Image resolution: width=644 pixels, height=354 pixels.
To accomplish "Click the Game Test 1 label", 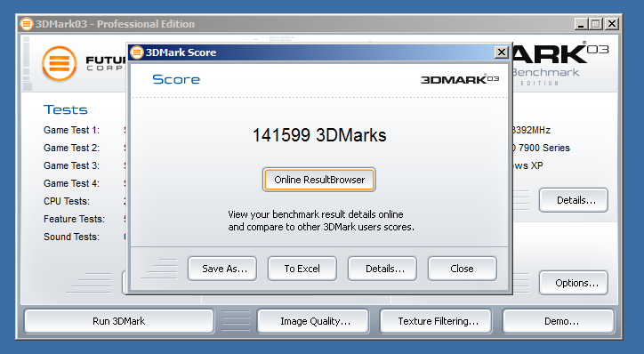I will point(71,130).
